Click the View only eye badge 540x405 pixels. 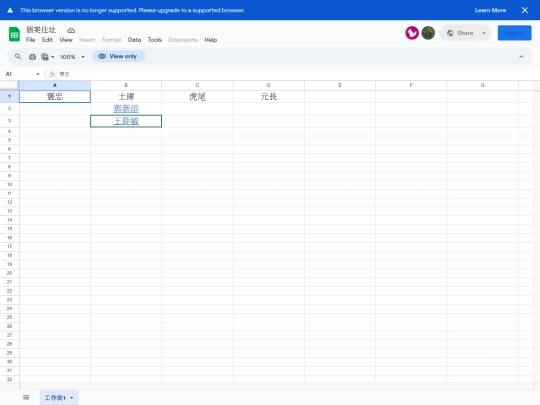118,56
